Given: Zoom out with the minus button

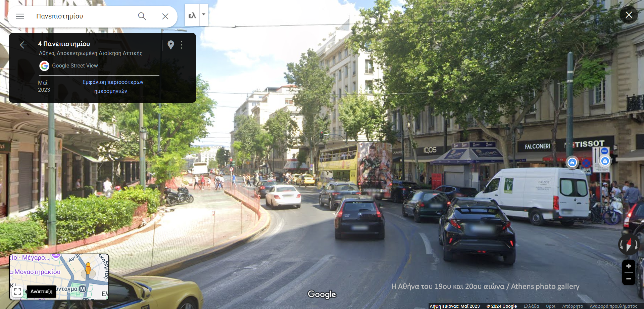Looking at the screenshot, I should tap(629, 279).
